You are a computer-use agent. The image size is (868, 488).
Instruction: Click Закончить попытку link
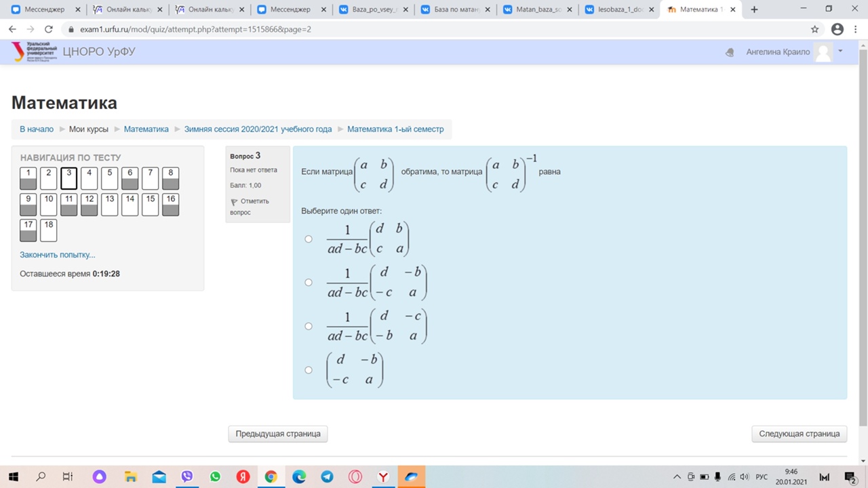[x=58, y=255]
